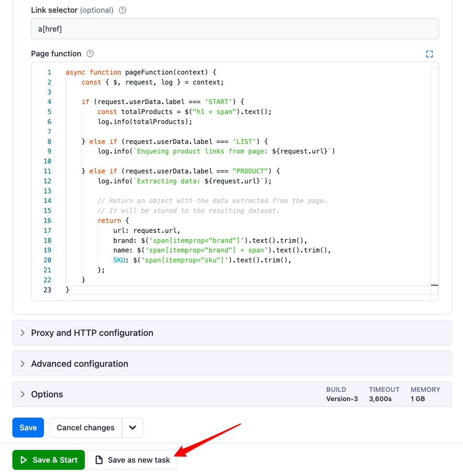This screenshot has width=463, height=476.
Task: Expand the Proxy and HTTP configuration section
Action: point(92,333)
